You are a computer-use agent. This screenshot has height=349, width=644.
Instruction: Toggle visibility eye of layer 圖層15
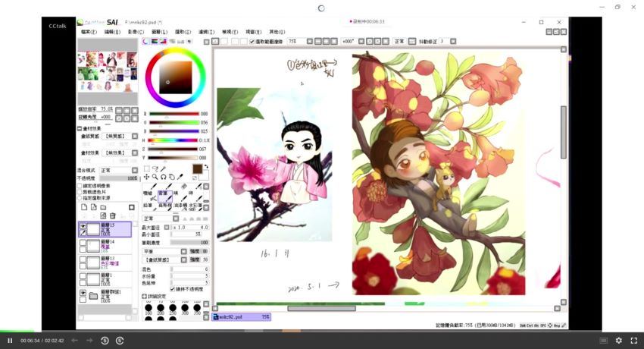(x=83, y=225)
